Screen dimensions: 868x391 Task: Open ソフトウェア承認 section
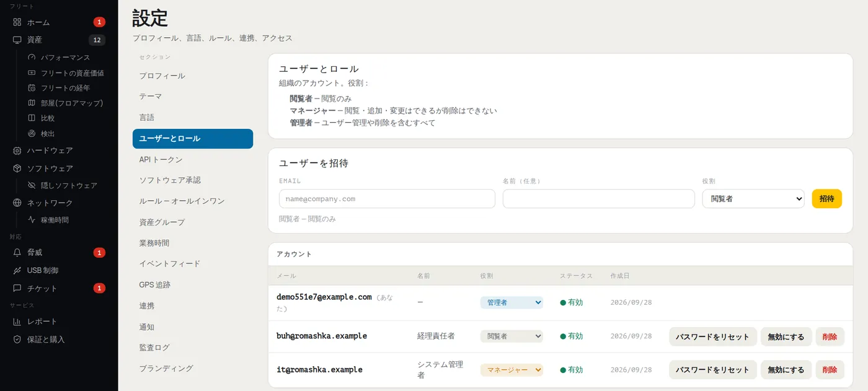coord(193,180)
